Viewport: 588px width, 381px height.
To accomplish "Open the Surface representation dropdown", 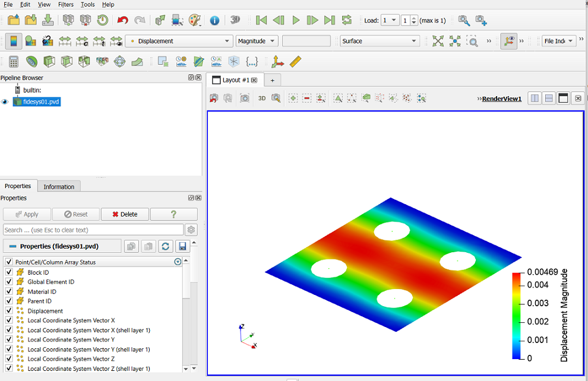I will click(x=380, y=41).
